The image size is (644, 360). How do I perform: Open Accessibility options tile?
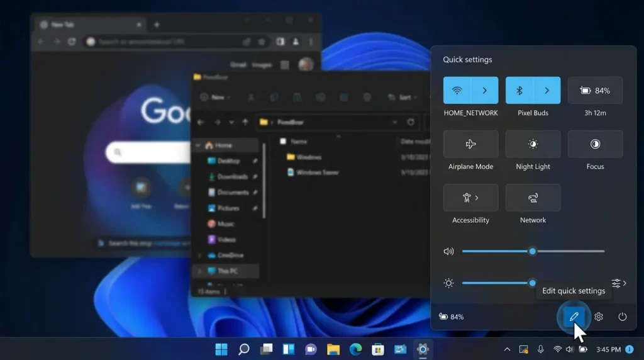click(470, 198)
